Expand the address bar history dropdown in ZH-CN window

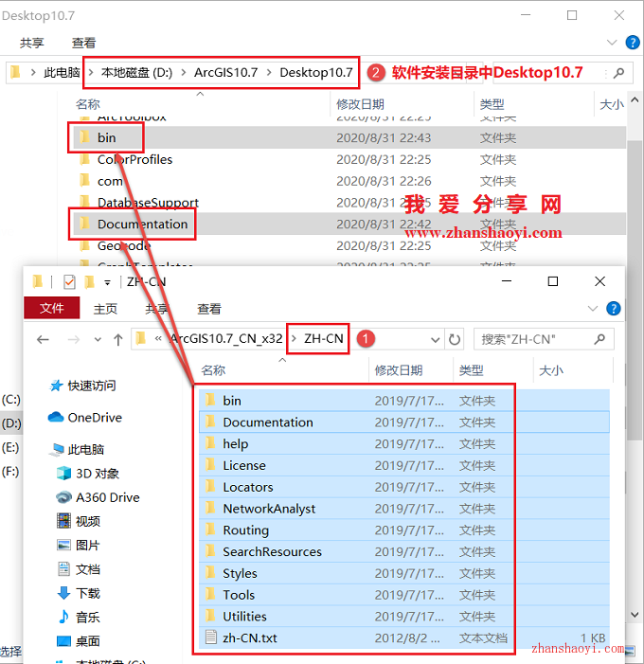coord(435,340)
